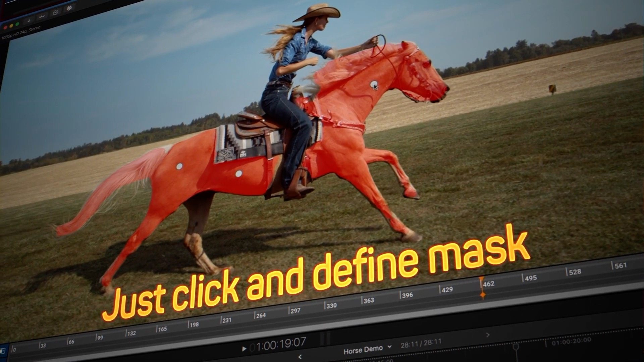Click the red close window button
The height and width of the screenshot is (362, 644).
(5, 27)
